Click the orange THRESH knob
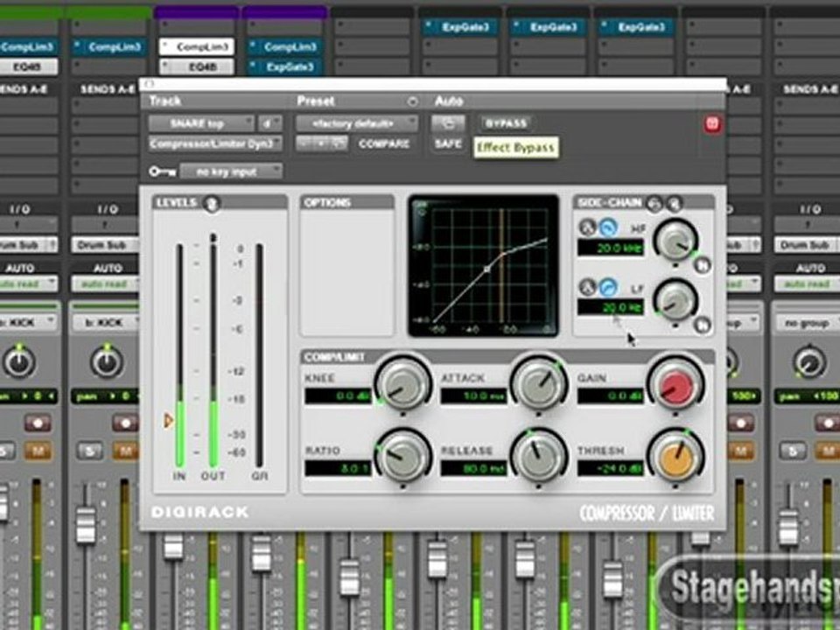Screen dimensions: 840x630 point(675,457)
